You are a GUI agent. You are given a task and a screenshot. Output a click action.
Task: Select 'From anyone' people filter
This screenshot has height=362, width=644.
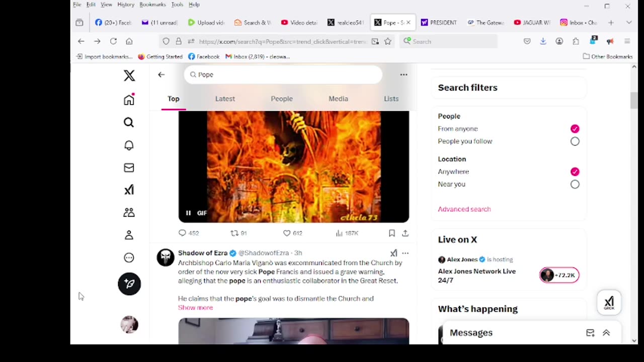point(575,129)
